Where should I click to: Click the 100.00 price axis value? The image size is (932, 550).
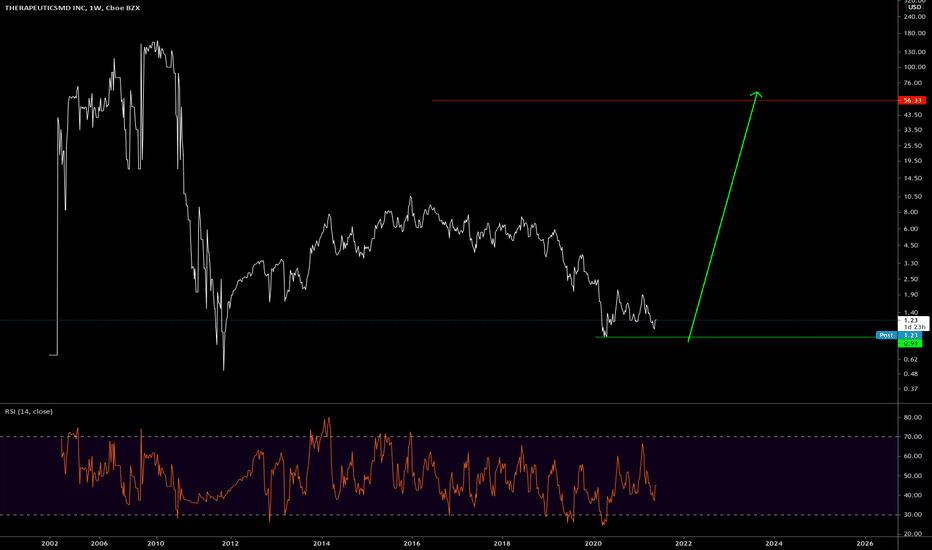tap(914, 67)
